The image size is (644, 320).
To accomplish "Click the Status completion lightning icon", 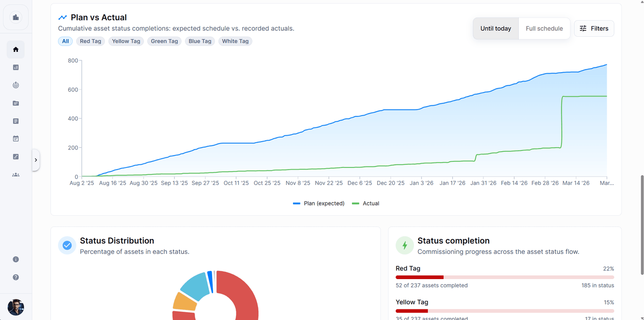I will 405,246.
